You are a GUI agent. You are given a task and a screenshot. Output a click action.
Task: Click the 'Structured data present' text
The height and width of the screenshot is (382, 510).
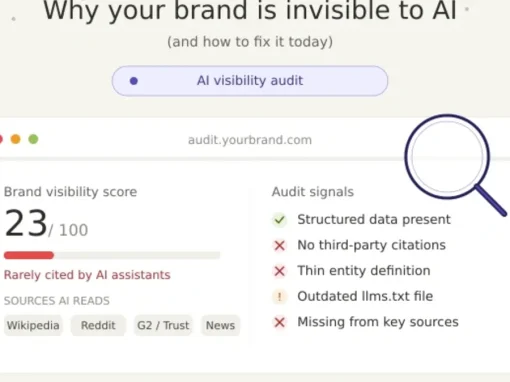tap(374, 220)
